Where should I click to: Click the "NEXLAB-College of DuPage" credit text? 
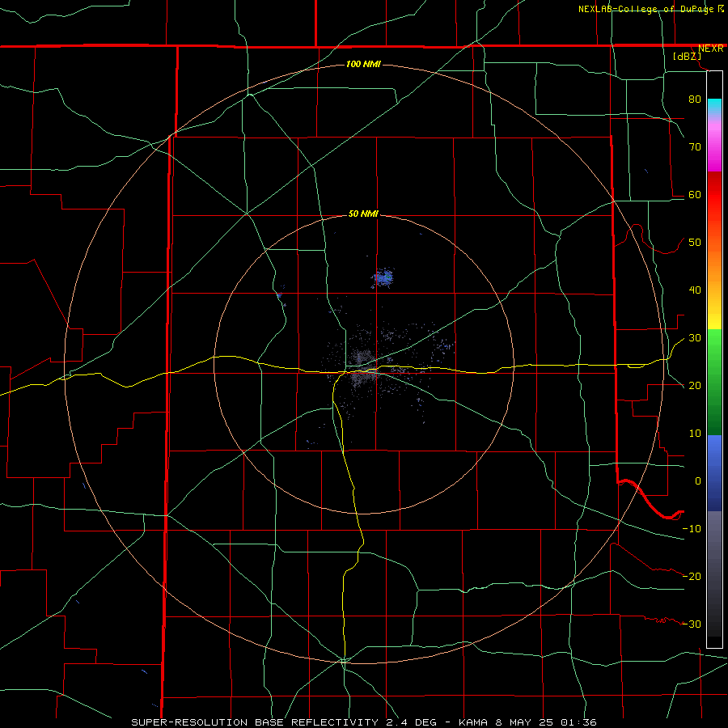coord(646,9)
